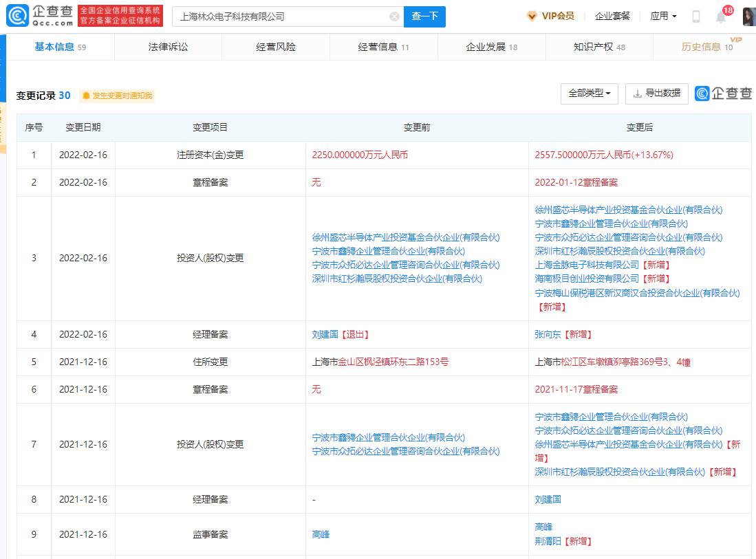Click the bell icon beside 发生变更时通知我
This screenshot has height=559, width=756.
[86, 96]
